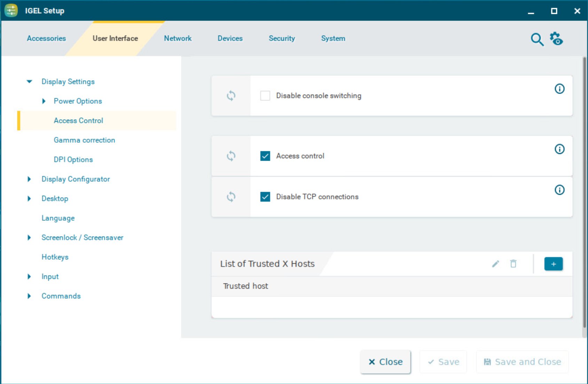Reset the Access control setting to default
The image size is (588, 384).
coord(231,156)
